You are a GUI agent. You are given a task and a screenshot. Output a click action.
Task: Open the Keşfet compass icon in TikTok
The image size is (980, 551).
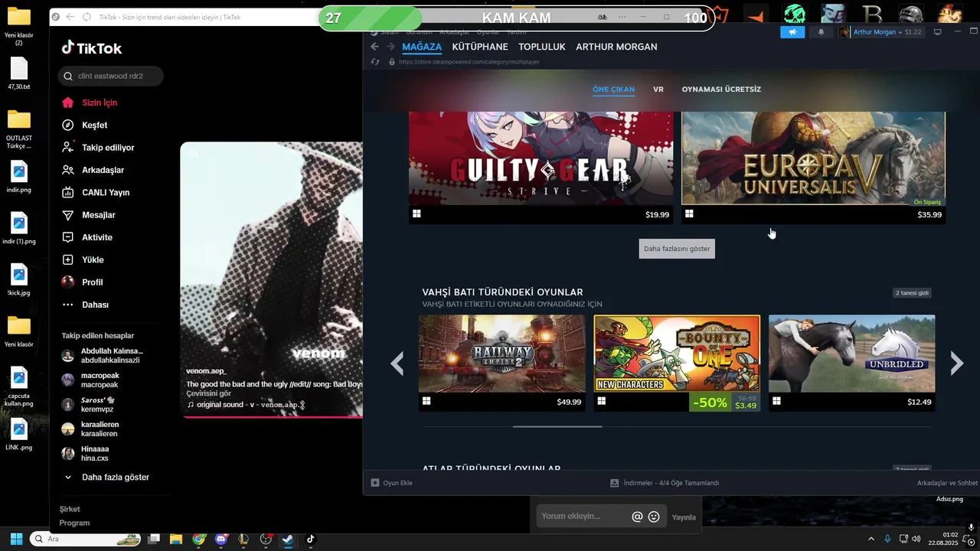click(68, 125)
